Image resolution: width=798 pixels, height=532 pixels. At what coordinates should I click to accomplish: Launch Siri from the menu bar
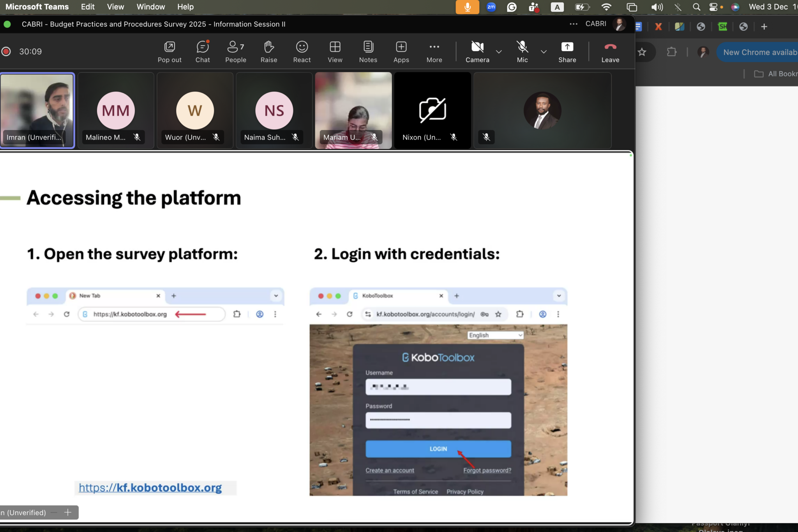tap(735, 7)
